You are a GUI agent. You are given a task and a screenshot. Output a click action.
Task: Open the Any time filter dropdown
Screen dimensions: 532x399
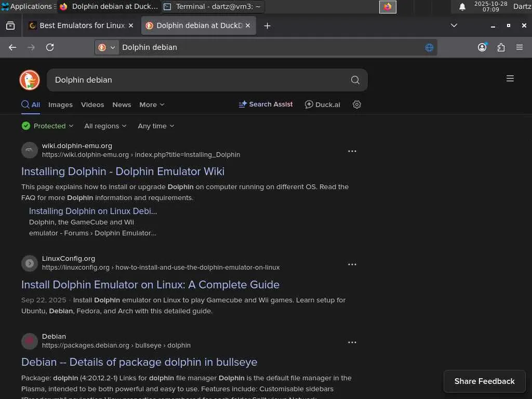click(x=156, y=126)
